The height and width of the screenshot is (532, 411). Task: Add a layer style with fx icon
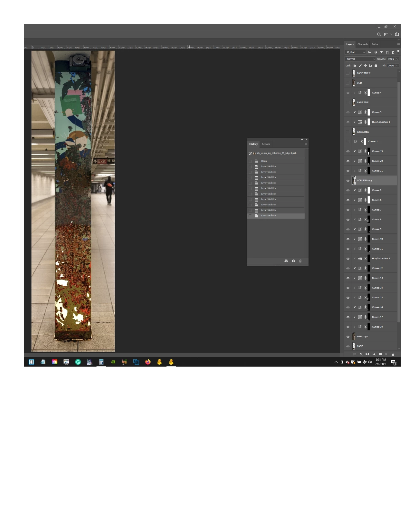tap(361, 354)
